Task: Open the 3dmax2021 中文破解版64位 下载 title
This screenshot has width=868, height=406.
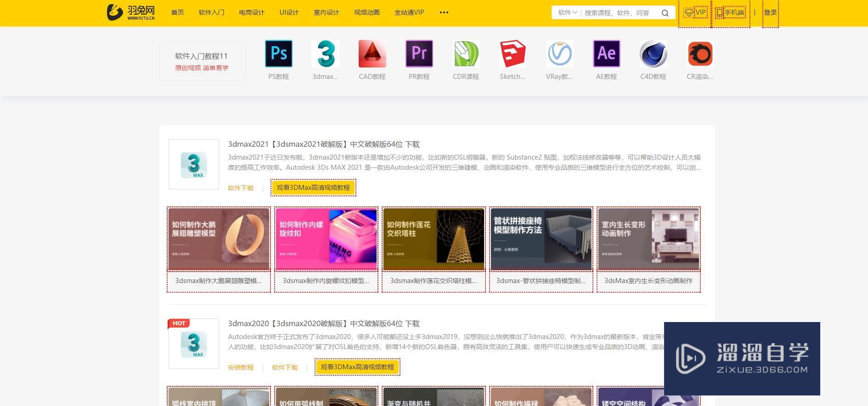Action: point(324,145)
